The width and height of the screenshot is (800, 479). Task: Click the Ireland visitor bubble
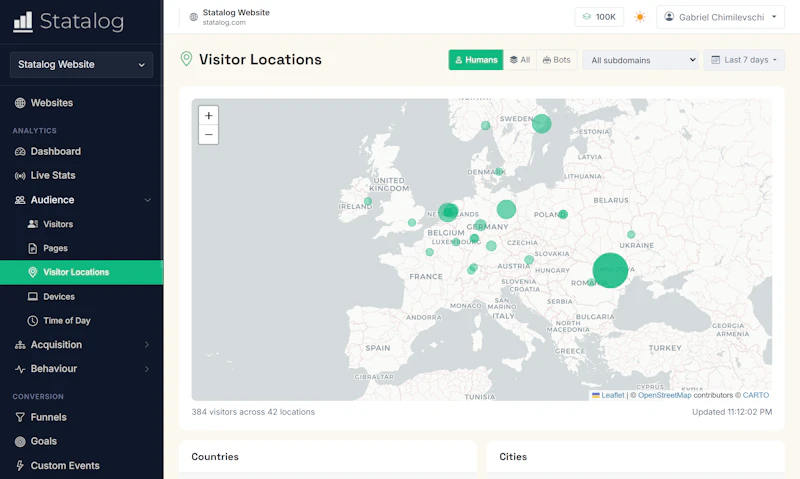pos(368,201)
